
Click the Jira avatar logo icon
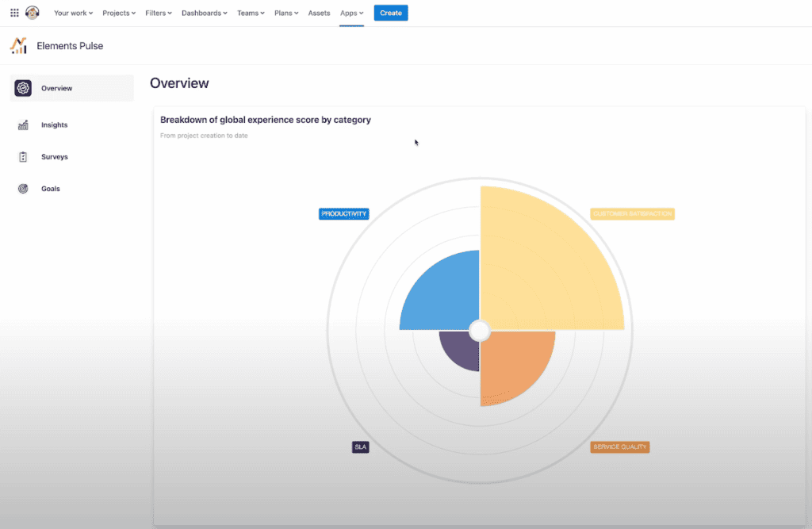click(x=33, y=13)
